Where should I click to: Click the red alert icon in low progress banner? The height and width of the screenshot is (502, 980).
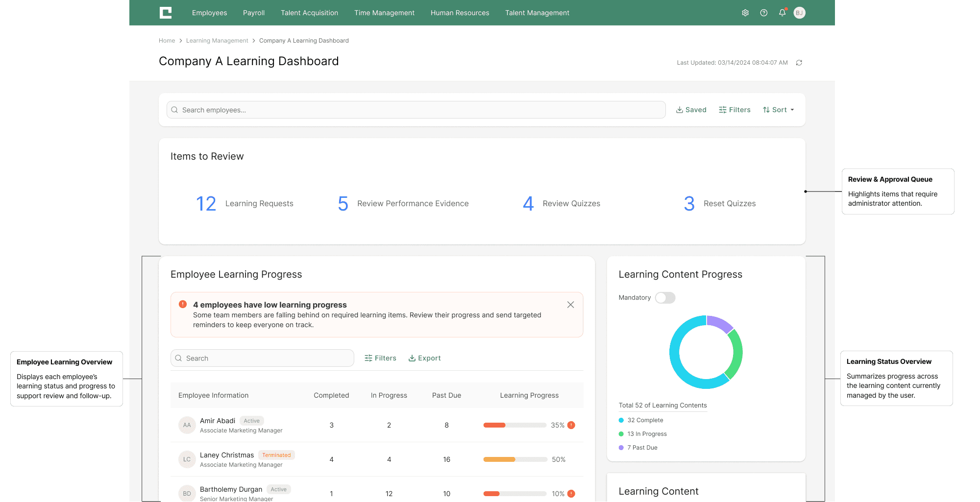click(183, 304)
